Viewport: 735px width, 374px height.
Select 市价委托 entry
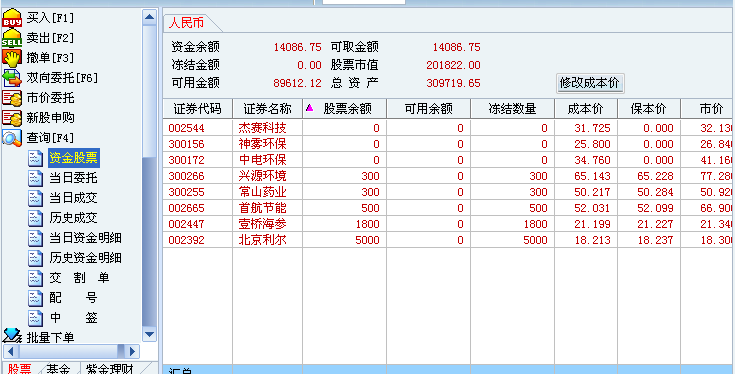click(x=50, y=98)
